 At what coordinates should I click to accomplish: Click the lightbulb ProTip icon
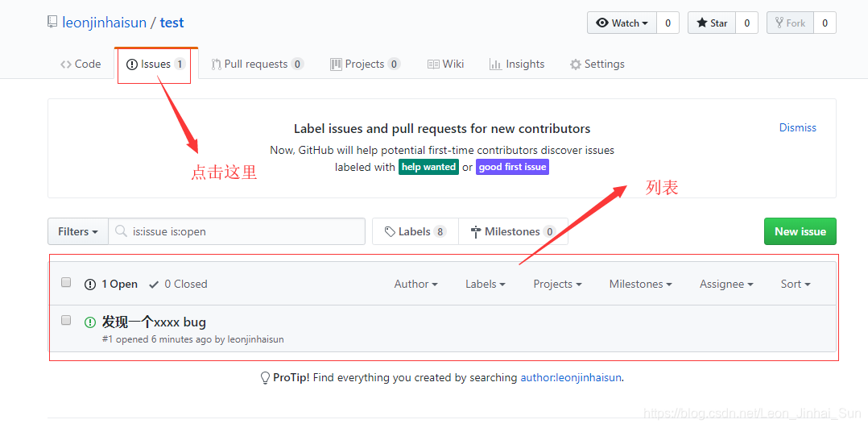click(x=265, y=378)
